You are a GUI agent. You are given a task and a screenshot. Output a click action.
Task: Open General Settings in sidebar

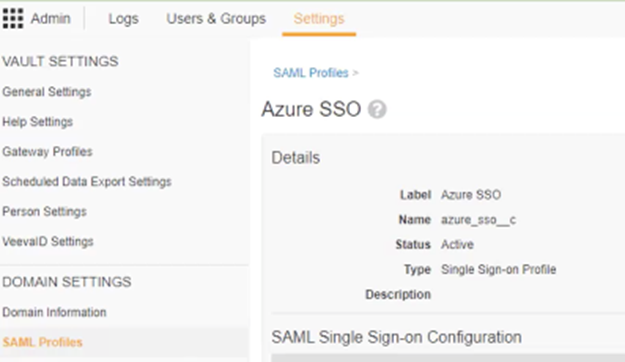click(x=47, y=92)
